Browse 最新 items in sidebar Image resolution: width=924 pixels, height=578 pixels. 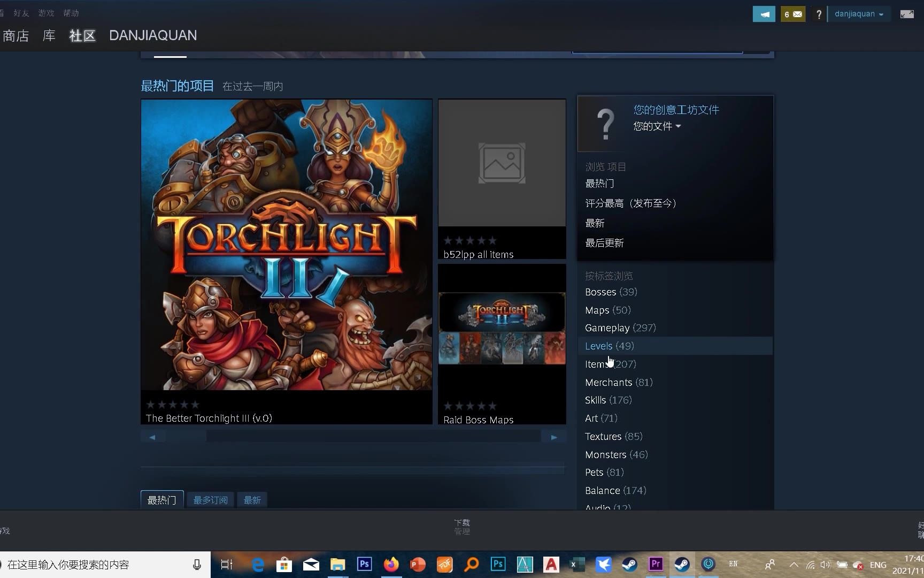595,223
